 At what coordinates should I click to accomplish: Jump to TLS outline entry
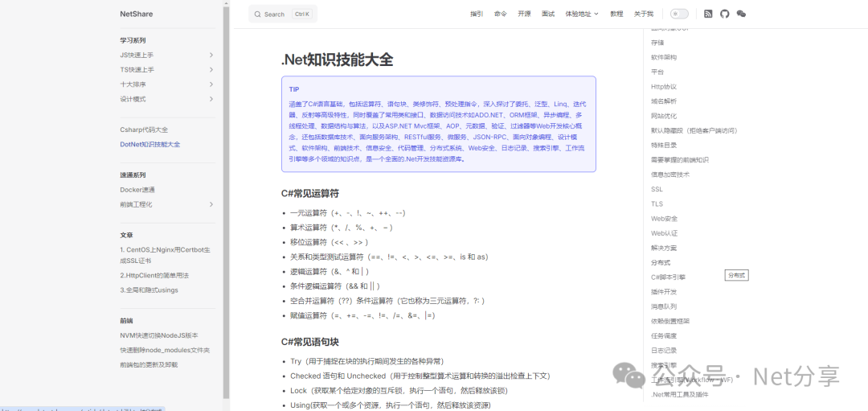coord(657,203)
